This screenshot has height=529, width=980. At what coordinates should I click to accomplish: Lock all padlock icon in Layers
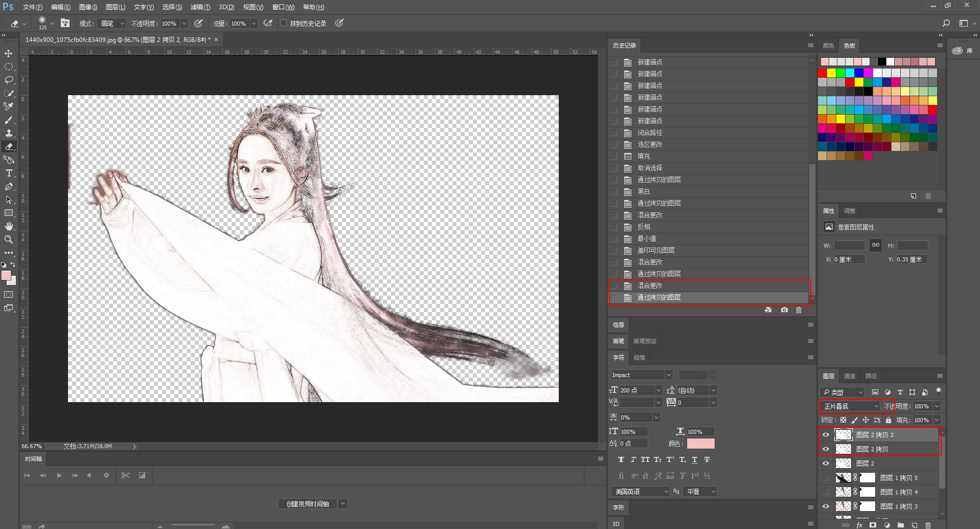coord(888,420)
